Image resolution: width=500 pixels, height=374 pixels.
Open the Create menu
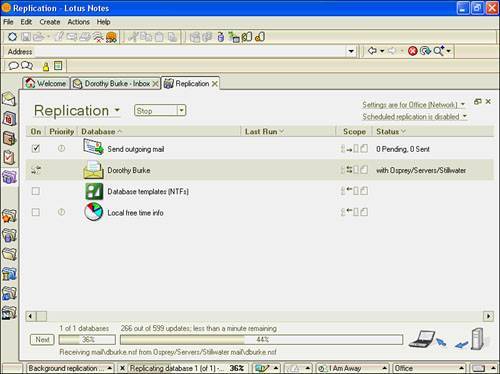pos(50,22)
